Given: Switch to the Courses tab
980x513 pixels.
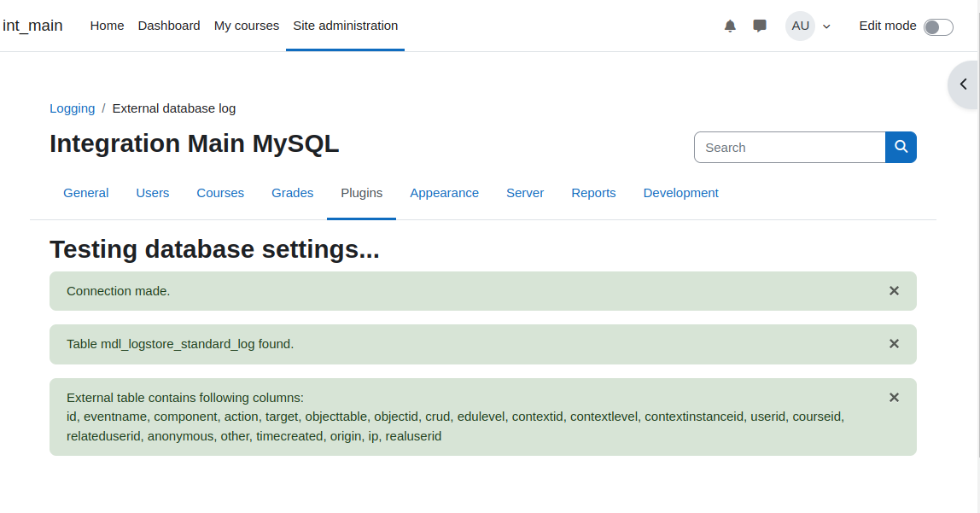Looking at the screenshot, I should [x=220, y=193].
